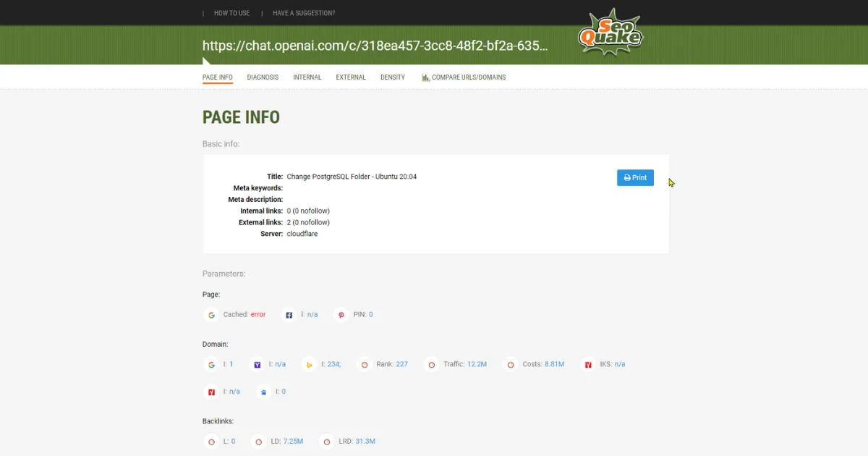Click the Bing index value 234

334,365
